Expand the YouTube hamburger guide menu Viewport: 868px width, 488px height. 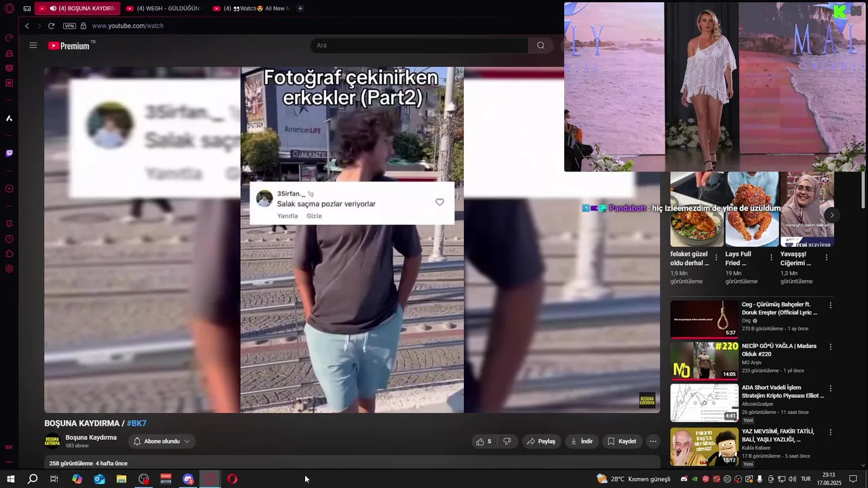(x=33, y=45)
